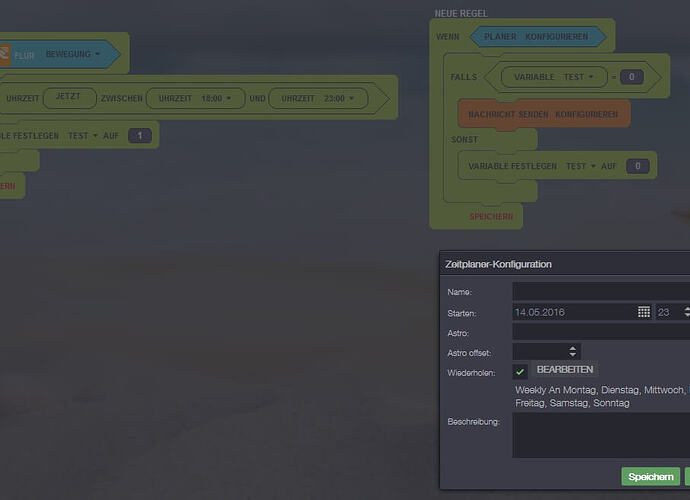Click Konfigurieren on the Planer block

tap(557, 37)
